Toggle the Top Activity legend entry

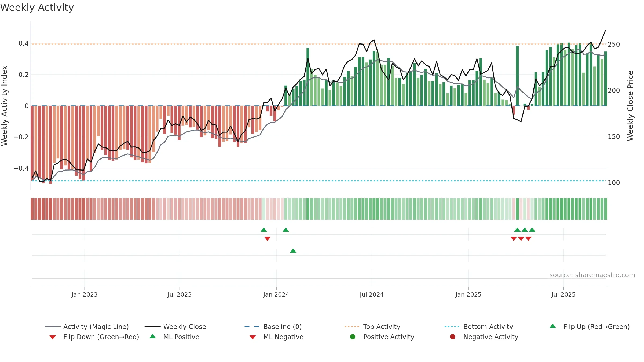[372, 327]
